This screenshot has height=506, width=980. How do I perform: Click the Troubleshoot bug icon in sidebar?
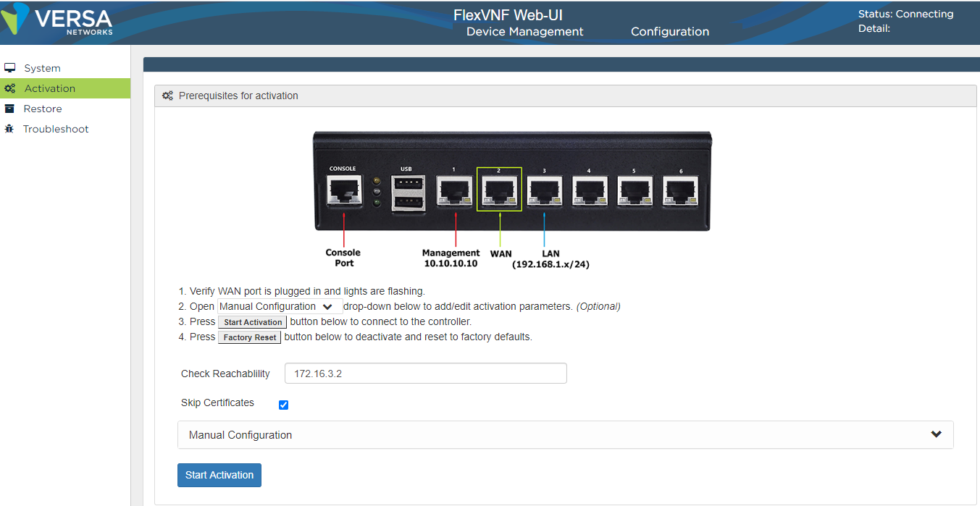coord(9,129)
